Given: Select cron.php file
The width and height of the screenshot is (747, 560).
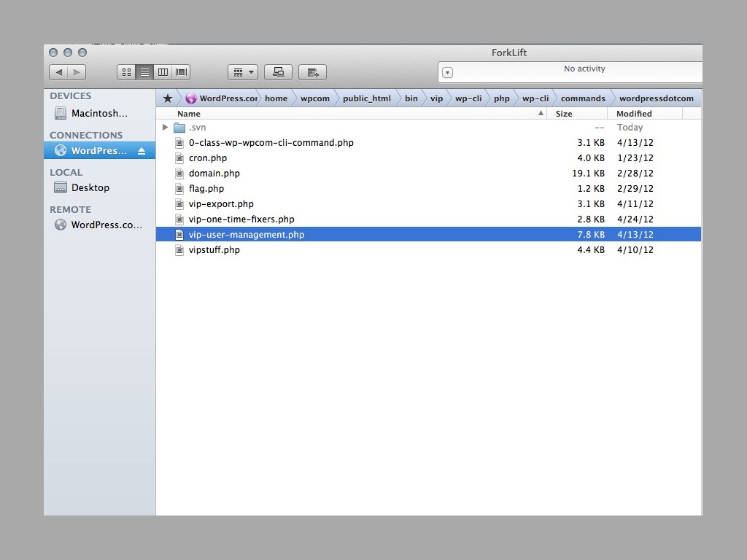Looking at the screenshot, I should (x=429, y=158).
